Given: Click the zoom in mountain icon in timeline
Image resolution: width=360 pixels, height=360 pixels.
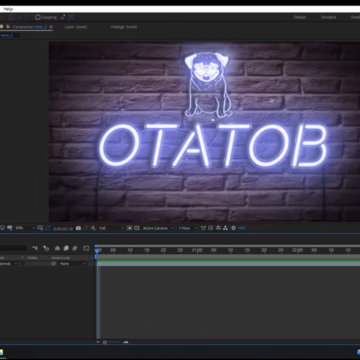Looking at the screenshot, I should coord(126,342).
